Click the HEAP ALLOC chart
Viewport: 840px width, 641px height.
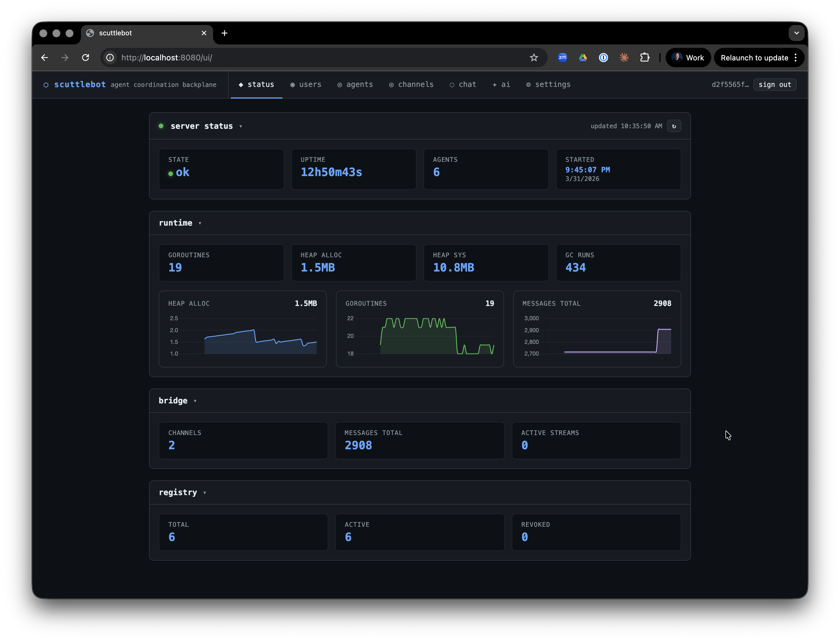(242, 329)
